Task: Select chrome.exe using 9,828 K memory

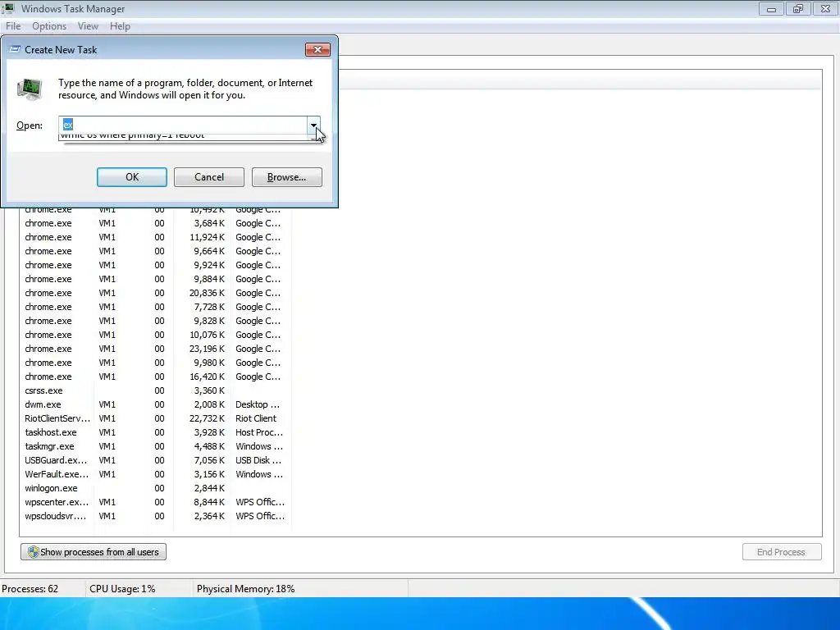Action: 155,321
